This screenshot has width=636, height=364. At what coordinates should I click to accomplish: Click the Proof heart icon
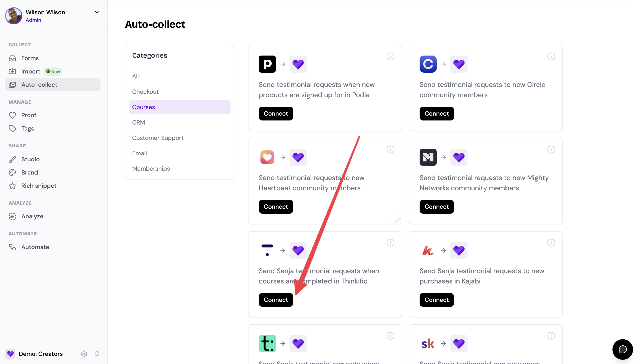coord(12,115)
